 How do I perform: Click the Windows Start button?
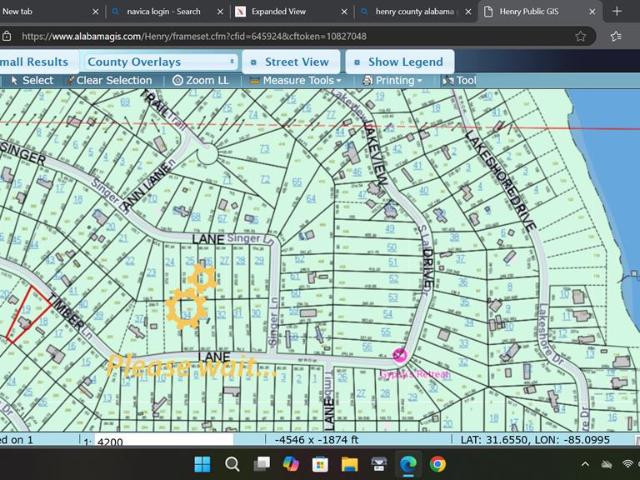pyautogui.click(x=202, y=464)
